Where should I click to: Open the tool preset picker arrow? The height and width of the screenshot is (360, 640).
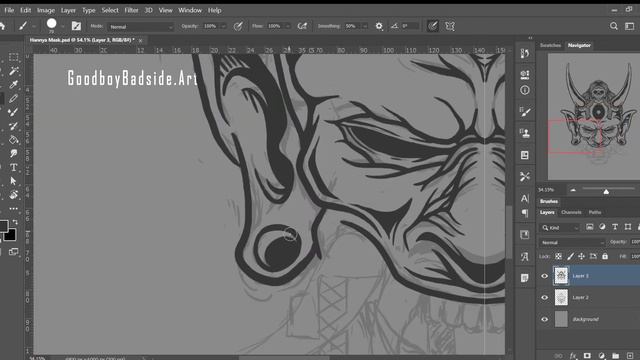click(x=34, y=26)
